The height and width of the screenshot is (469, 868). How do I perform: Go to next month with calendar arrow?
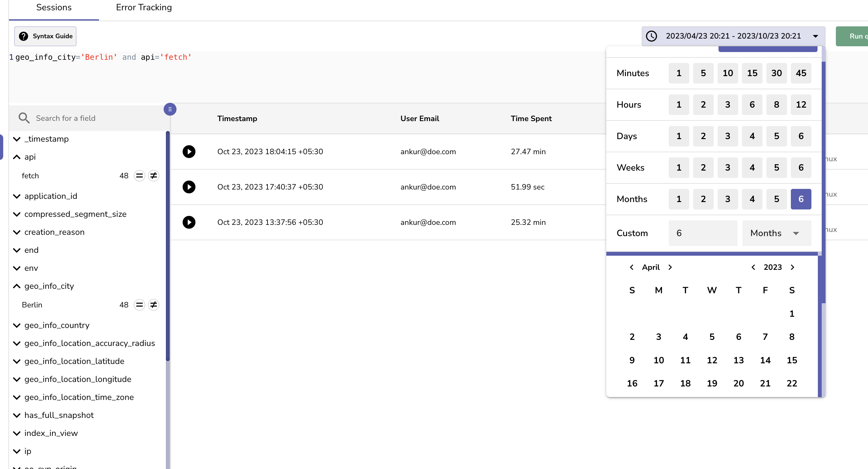[670, 267]
